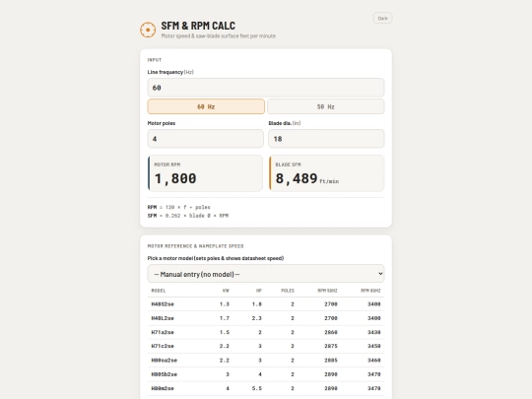Click the Pick a motor model label
The width and height of the screenshot is (532, 399).
coord(216,258)
